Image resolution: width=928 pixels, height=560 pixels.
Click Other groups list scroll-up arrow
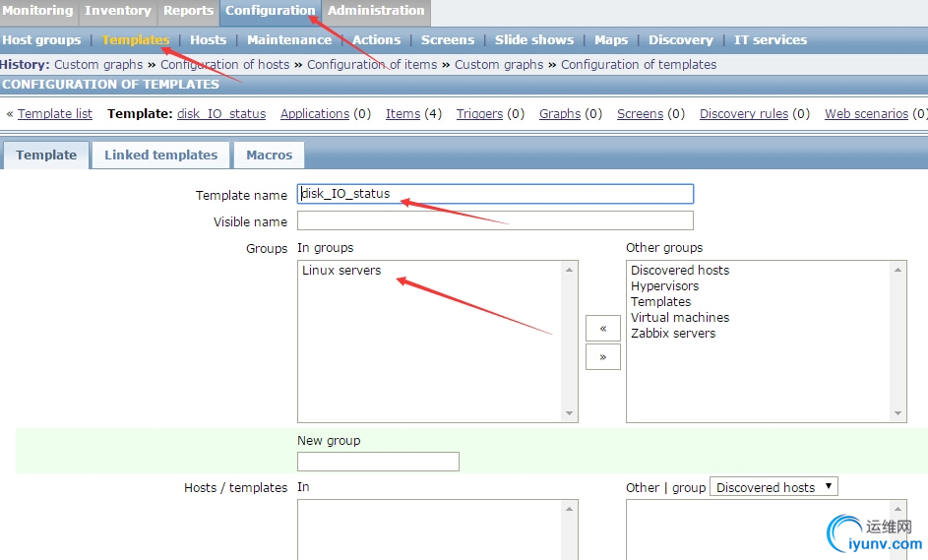pyautogui.click(x=897, y=270)
